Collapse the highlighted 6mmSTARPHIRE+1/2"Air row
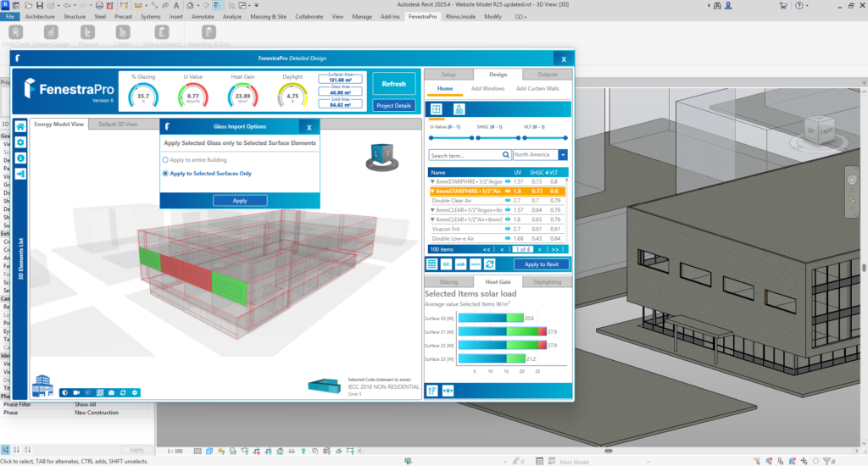The image size is (868, 466). [433, 191]
